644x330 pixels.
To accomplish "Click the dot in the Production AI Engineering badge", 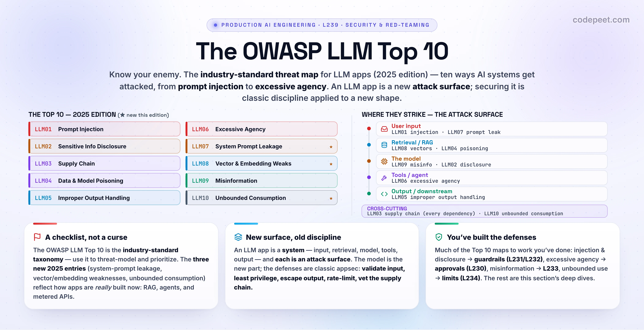I will pyautogui.click(x=215, y=25).
